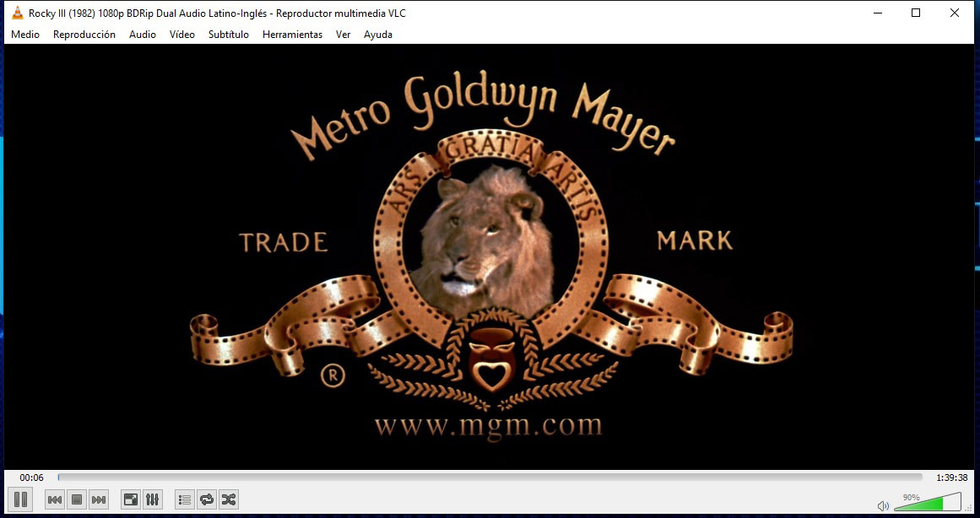This screenshot has width=980, height=518.
Task: Open the Medio menu
Action: click(25, 35)
